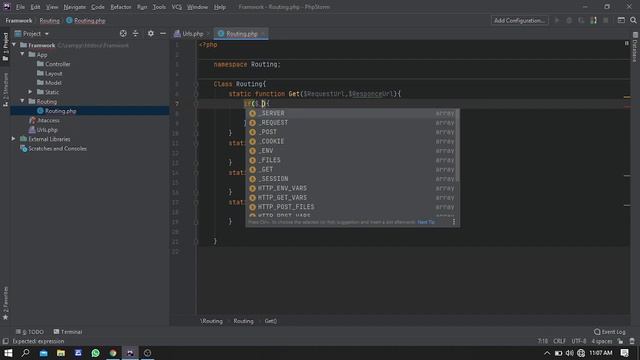
Task: Expand the External Libraries node arrow
Action: coord(13,139)
